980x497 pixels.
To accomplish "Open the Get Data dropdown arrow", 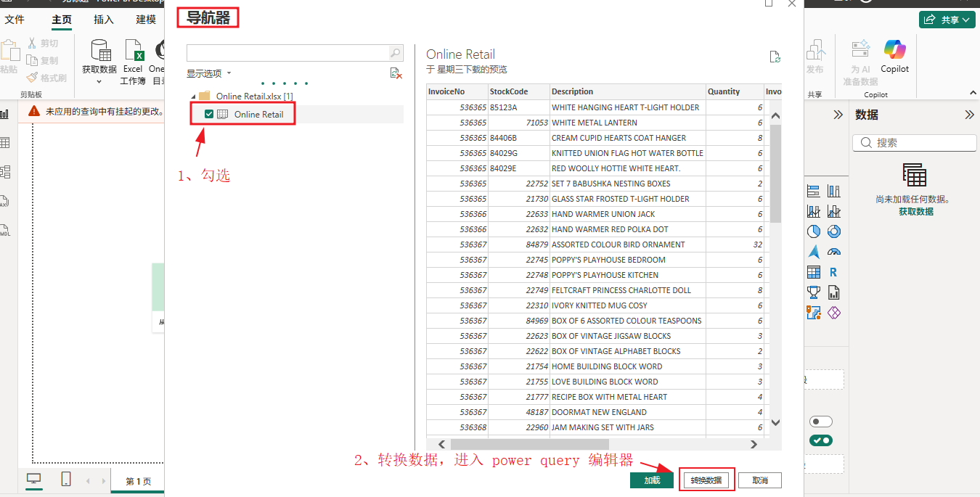I will click(99, 81).
